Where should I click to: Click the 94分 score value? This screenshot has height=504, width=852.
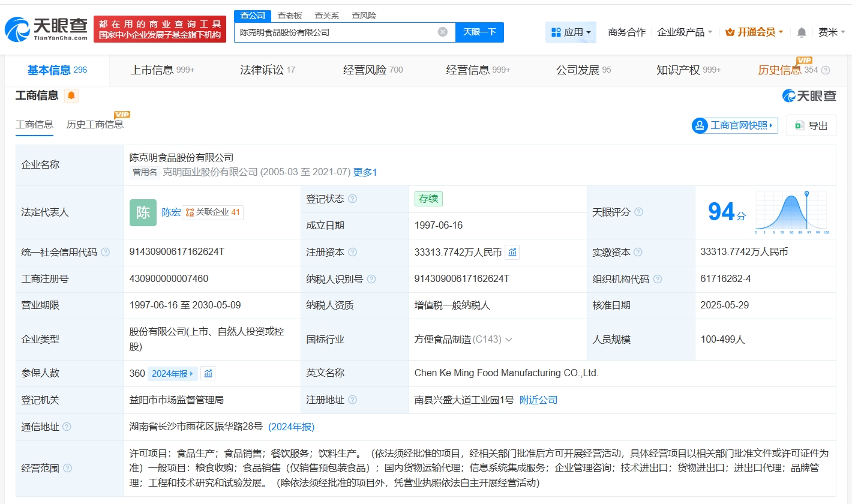(727, 212)
